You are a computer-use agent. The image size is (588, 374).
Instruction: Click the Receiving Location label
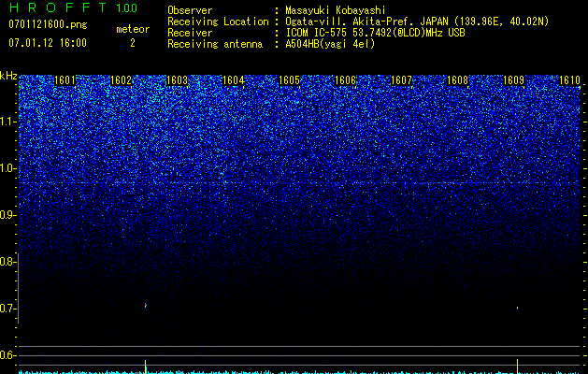pyautogui.click(x=218, y=22)
